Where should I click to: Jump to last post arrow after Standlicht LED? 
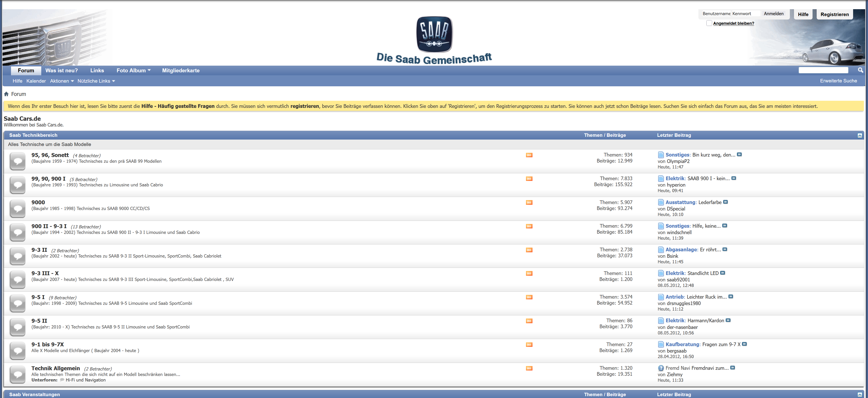tap(722, 273)
